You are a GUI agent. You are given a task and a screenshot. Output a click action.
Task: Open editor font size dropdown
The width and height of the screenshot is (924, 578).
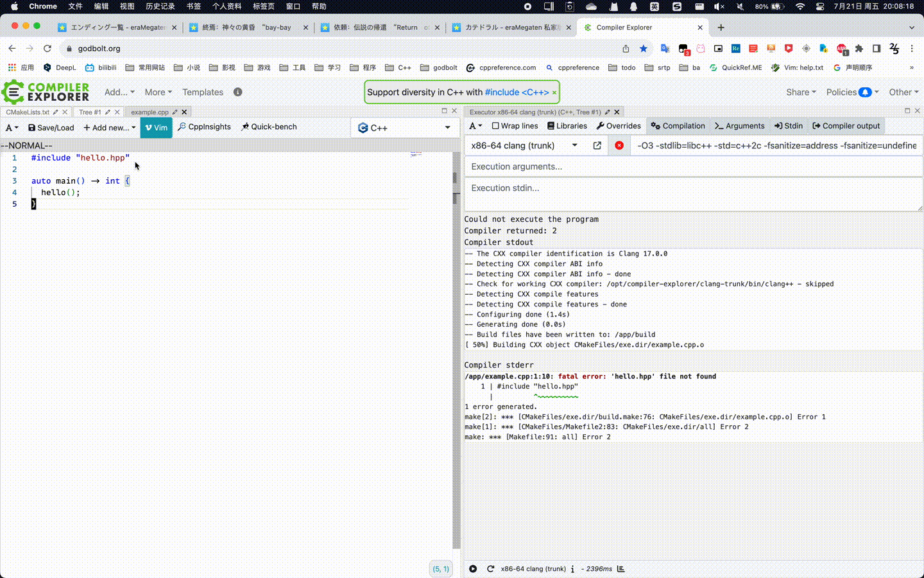point(12,127)
